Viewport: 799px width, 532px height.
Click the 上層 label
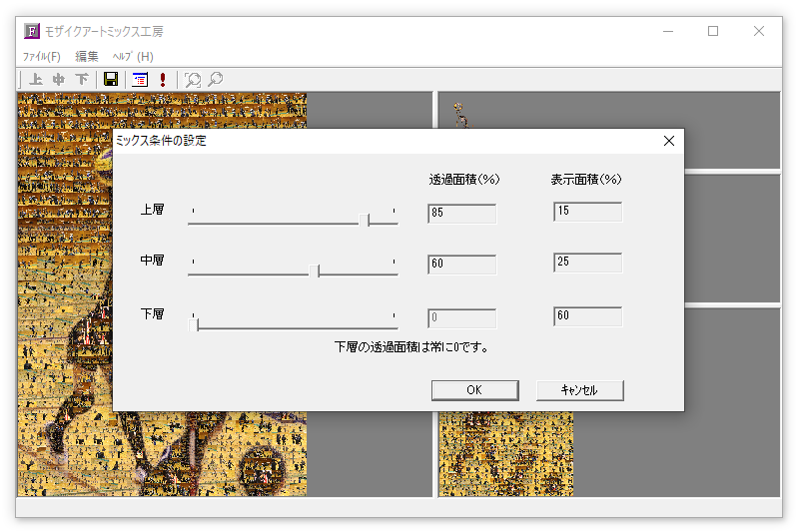[x=152, y=210]
